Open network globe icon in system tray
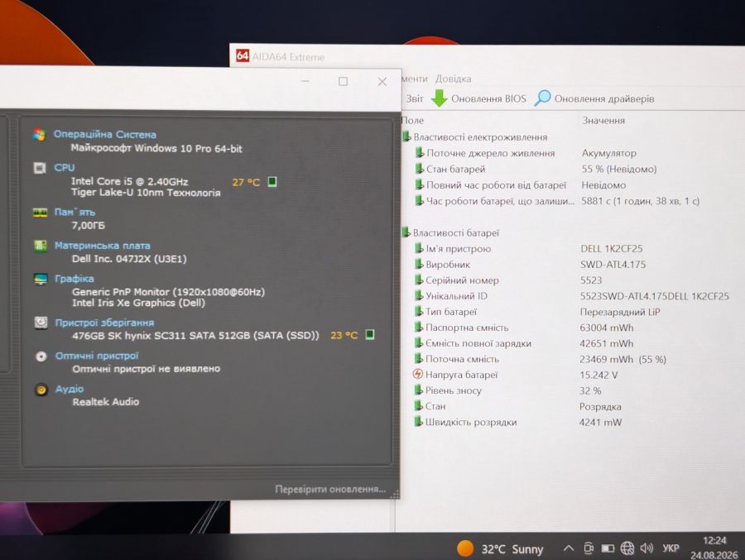 (627, 548)
